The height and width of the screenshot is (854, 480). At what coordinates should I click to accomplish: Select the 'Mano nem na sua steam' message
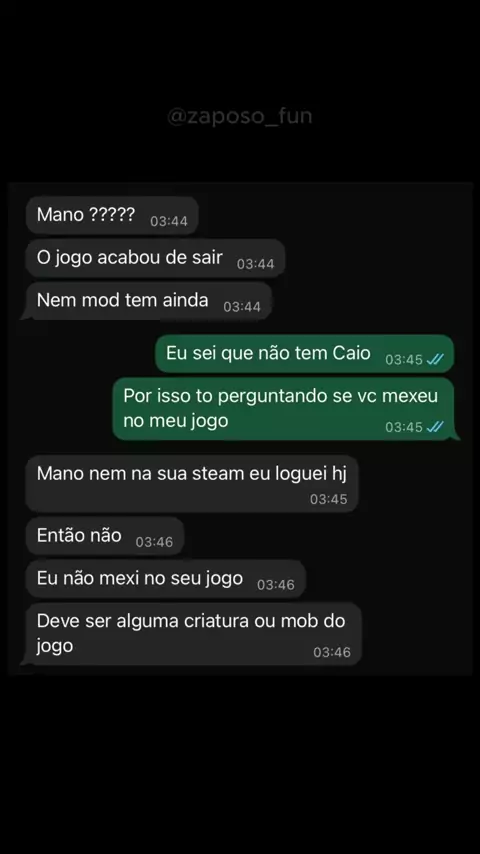[x=192, y=484]
